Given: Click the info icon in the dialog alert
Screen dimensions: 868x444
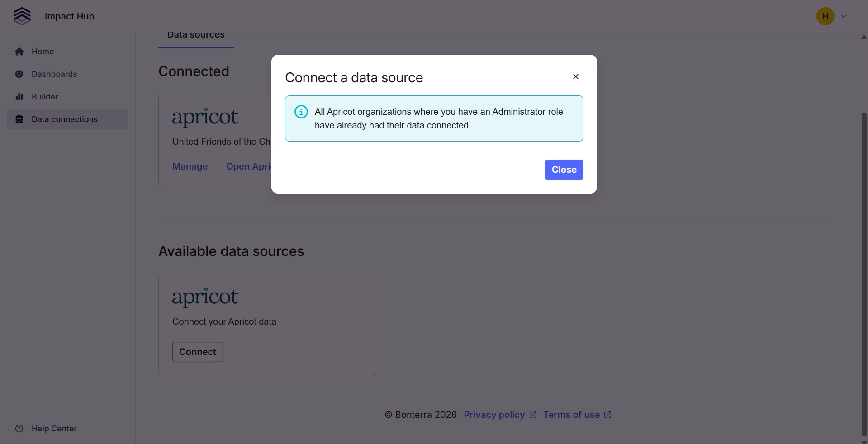Looking at the screenshot, I should point(301,112).
